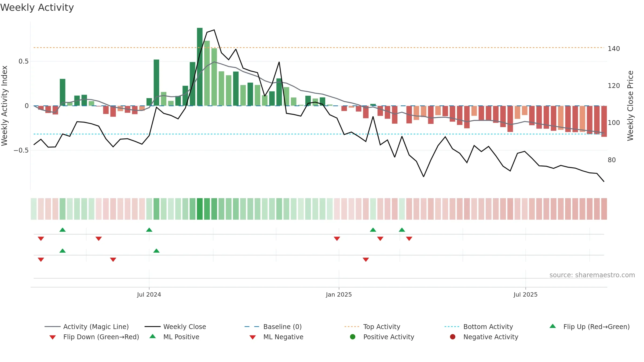Click the darkest green heatmap cell

(200, 209)
